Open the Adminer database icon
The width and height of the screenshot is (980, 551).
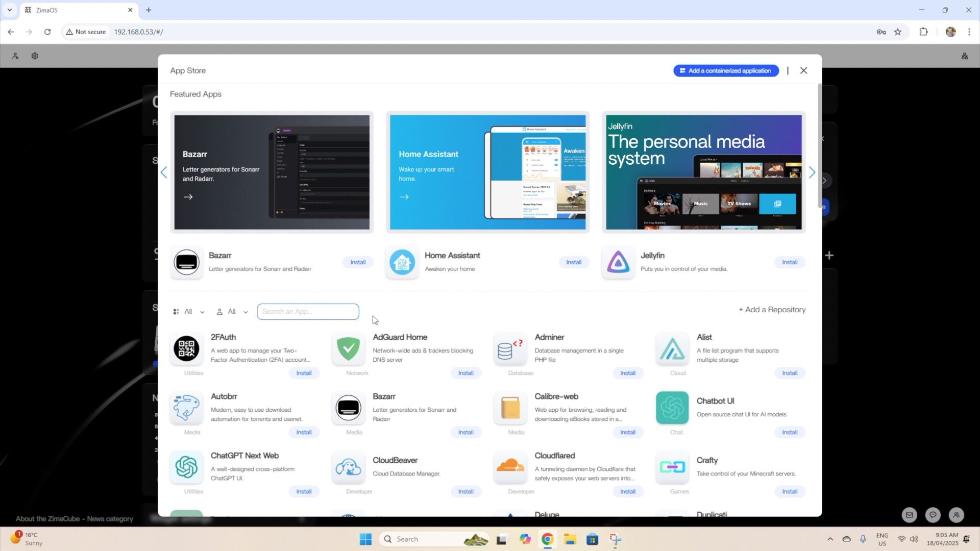[x=510, y=349]
